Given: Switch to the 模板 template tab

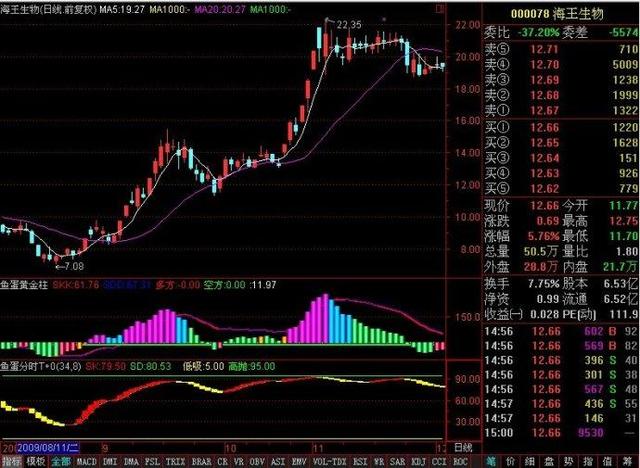Looking at the screenshot, I should (36, 461).
